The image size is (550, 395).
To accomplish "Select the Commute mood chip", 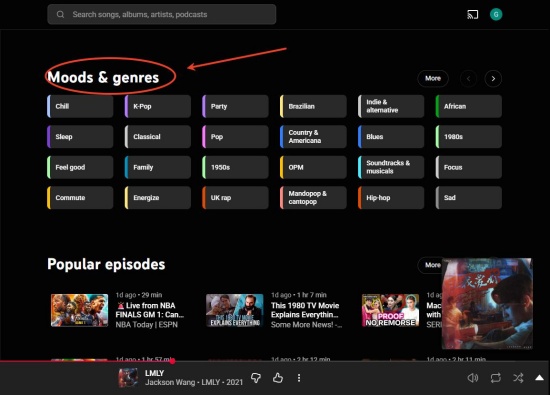I will [x=80, y=198].
